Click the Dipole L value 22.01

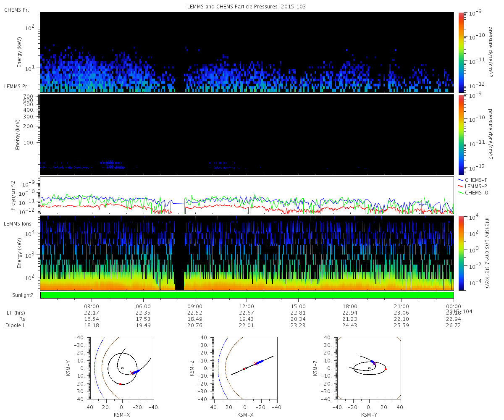(x=247, y=325)
